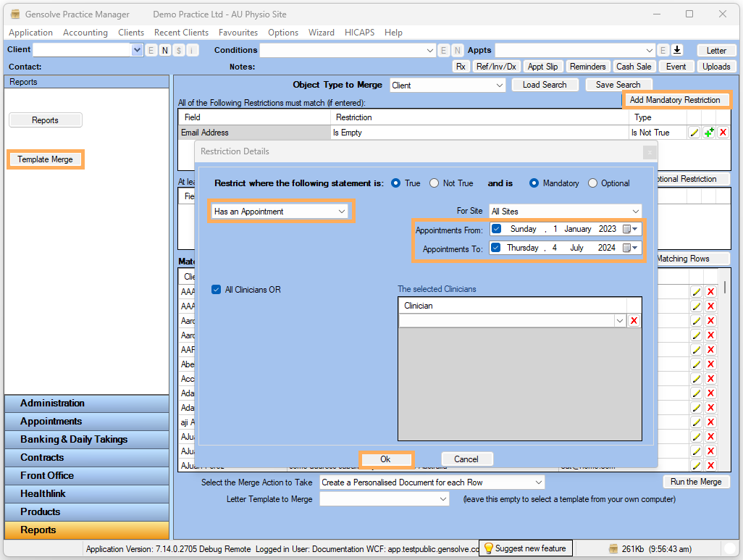Expand the Appts dropdown

tap(649, 50)
